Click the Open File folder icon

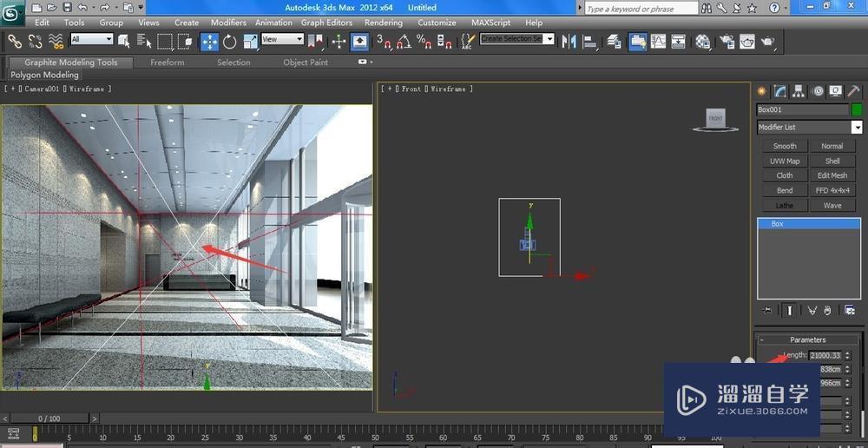tap(51, 8)
